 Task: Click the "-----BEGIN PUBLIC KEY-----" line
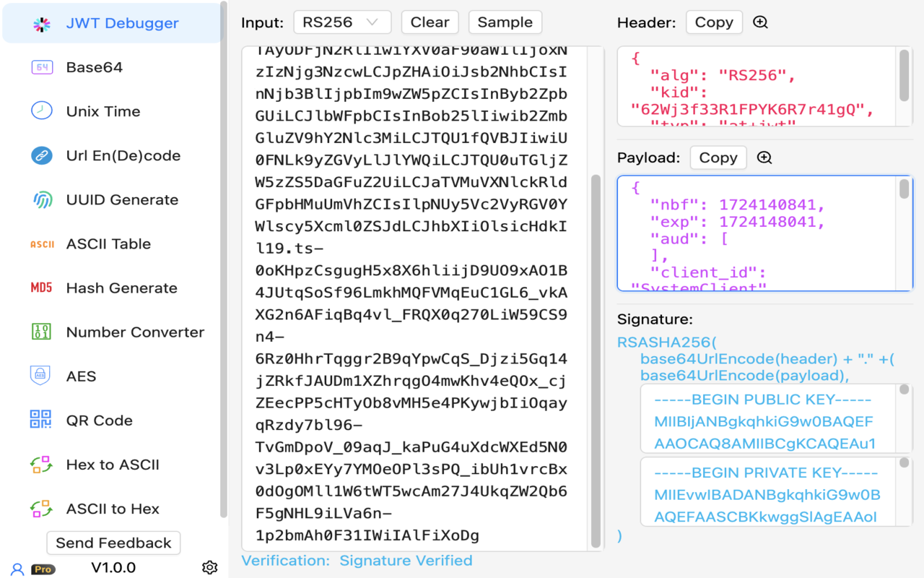[x=762, y=400]
